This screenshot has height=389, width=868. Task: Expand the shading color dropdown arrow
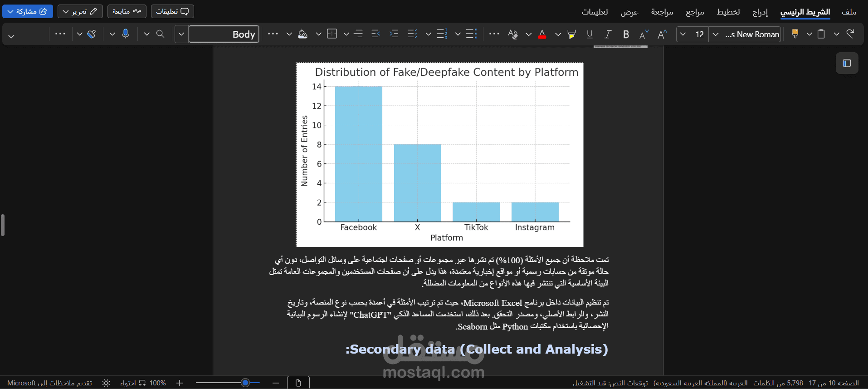coord(289,34)
